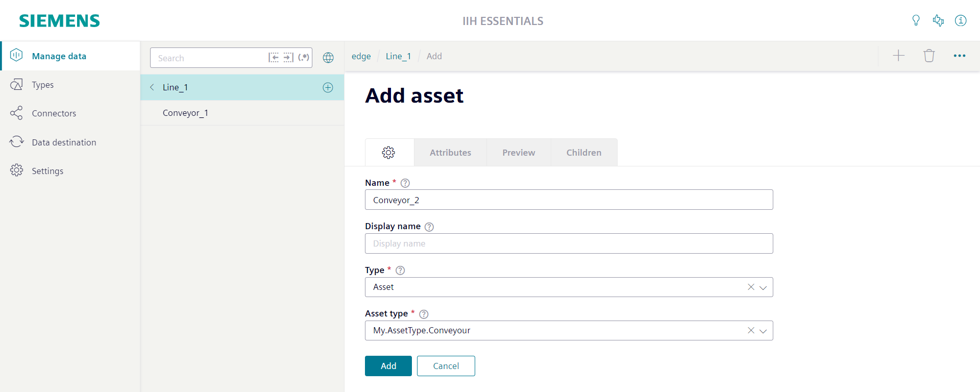
Task: Open Types in sidebar
Action: click(x=70, y=85)
